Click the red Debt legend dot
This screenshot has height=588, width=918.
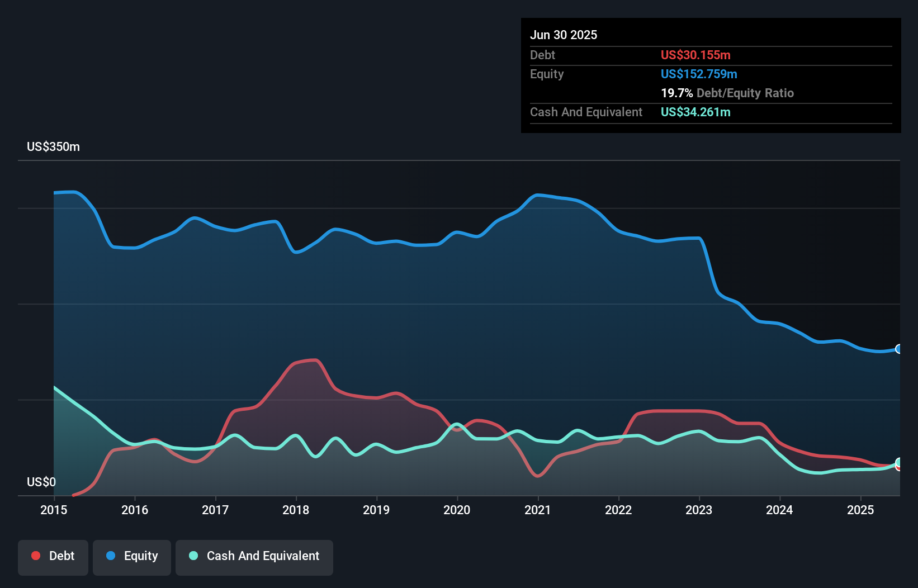pyautogui.click(x=36, y=556)
